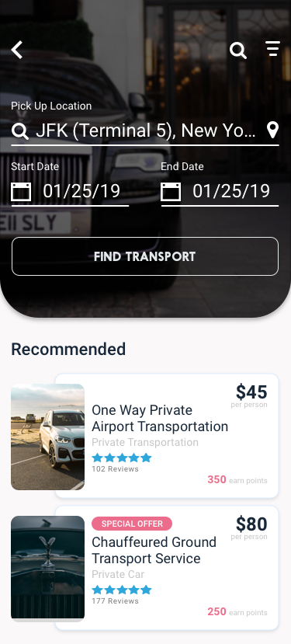291x644 pixels.
Task: Open the End Date calendar icon
Action: point(171,192)
